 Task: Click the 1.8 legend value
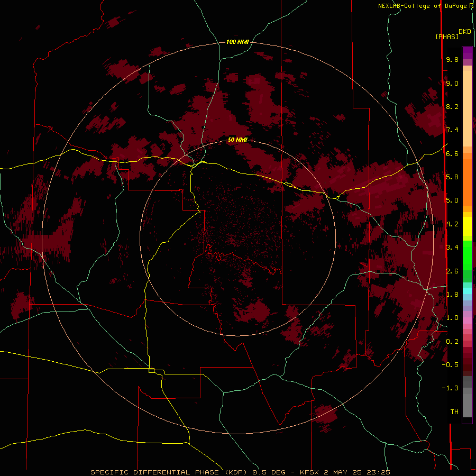tap(452, 295)
